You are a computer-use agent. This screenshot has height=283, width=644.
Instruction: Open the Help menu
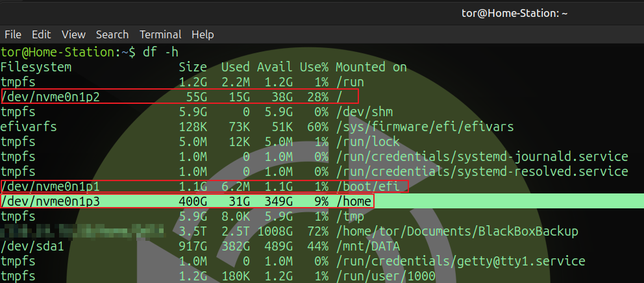pyautogui.click(x=203, y=34)
